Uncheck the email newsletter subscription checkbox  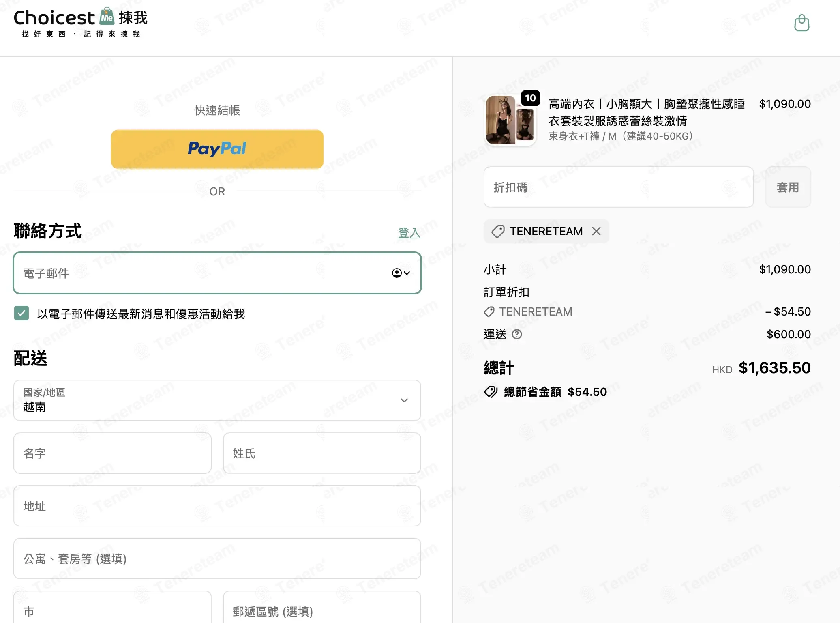[x=21, y=314]
